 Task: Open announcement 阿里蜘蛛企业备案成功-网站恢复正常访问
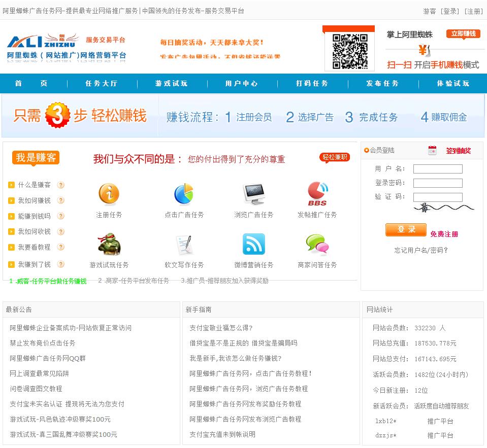71,328
